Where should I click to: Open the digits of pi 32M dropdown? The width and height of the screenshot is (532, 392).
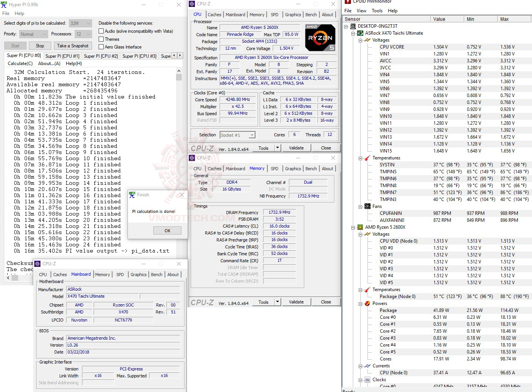81,23
